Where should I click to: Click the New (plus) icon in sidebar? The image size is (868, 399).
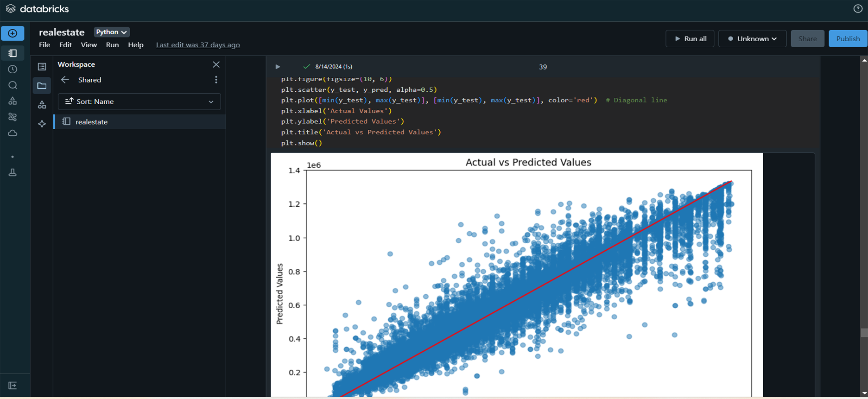click(13, 33)
